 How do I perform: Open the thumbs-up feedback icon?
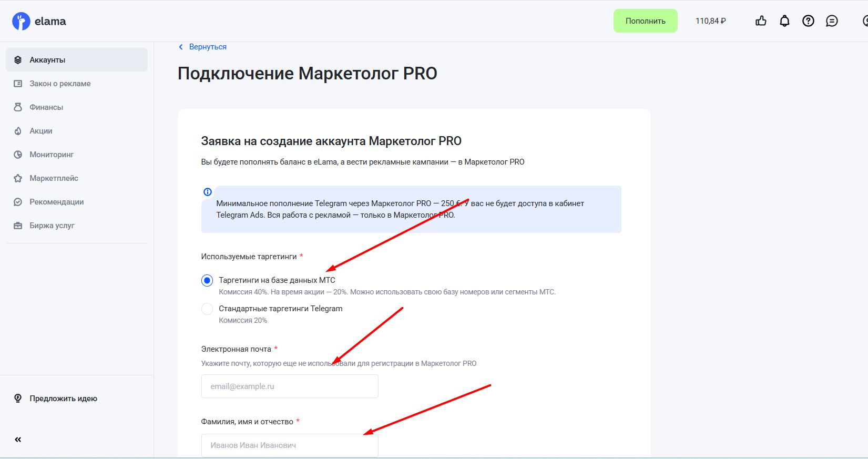click(761, 21)
